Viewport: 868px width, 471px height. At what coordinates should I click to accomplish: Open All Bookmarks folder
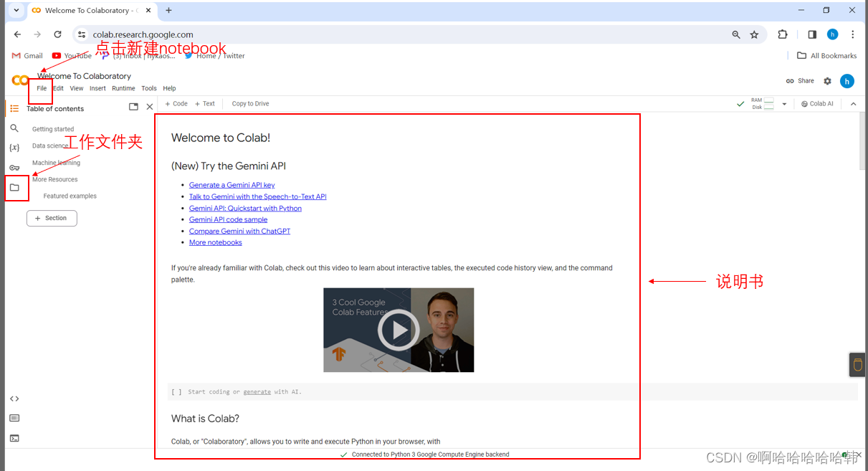coord(826,55)
